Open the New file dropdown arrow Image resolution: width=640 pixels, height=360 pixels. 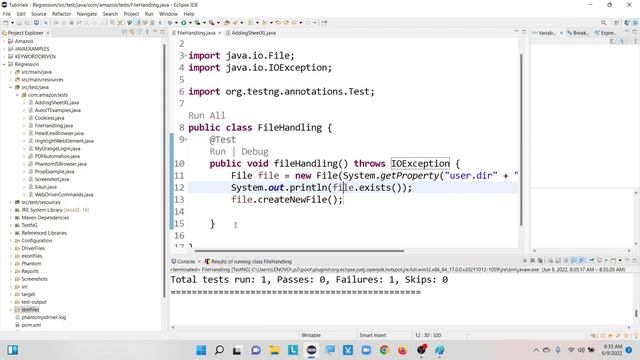tap(12, 23)
